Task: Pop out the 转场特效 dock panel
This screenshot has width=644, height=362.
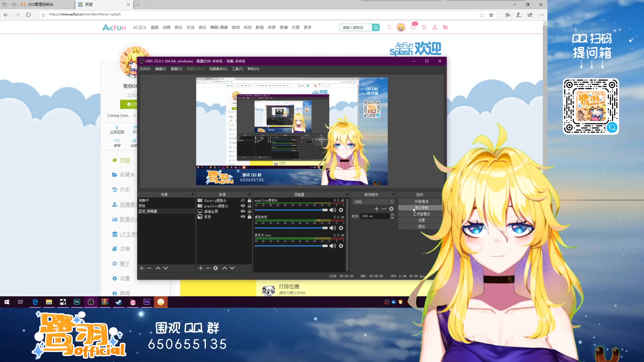Action: pos(393,195)
